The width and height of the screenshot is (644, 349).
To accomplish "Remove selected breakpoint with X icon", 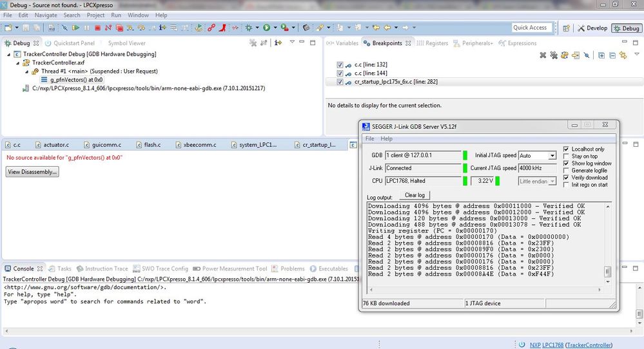I will pos(543,55).
